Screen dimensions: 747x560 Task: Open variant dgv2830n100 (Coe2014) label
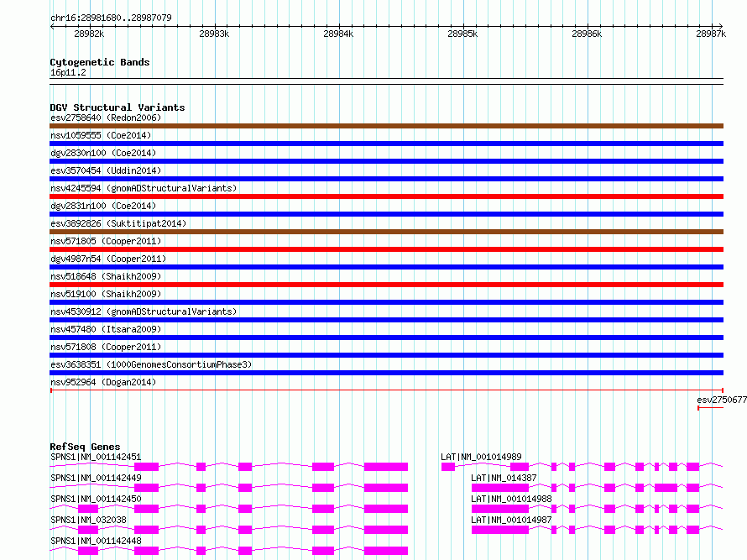coord(103,153)
